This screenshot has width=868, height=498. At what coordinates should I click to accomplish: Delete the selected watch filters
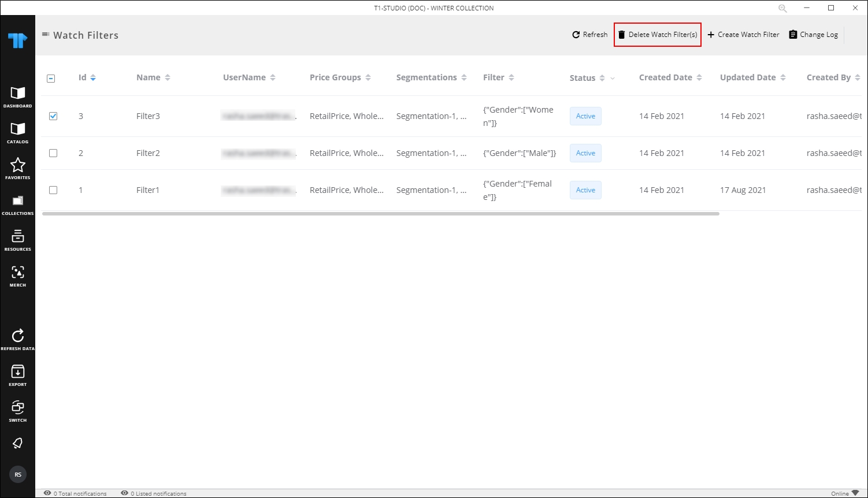(657, 35)
